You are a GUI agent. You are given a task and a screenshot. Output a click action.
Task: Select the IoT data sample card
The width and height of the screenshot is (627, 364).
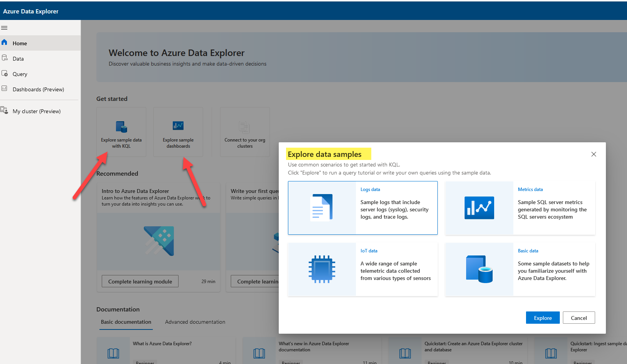tap(362, 269)
